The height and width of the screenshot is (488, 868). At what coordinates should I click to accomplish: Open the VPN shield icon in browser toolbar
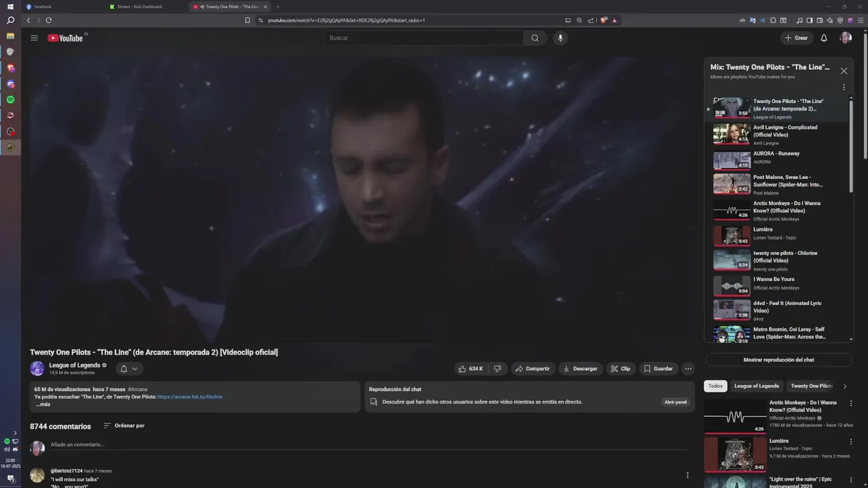click(840, 20)
